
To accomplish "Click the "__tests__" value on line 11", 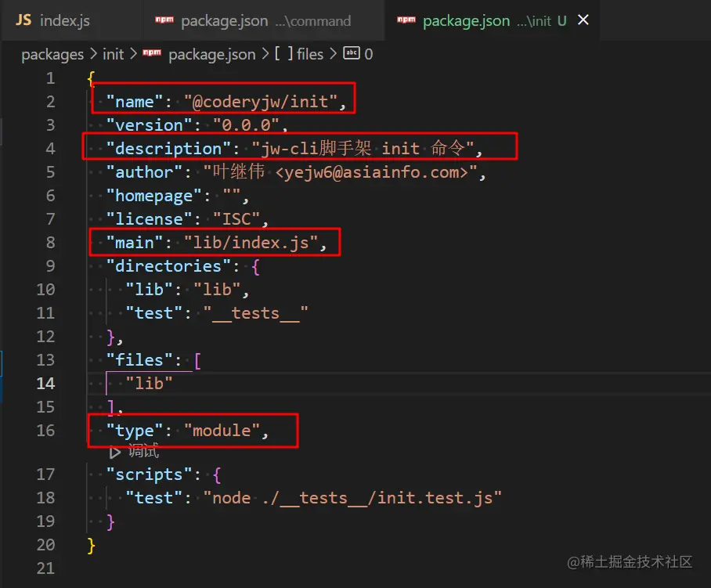I will [x=256, y=313].
